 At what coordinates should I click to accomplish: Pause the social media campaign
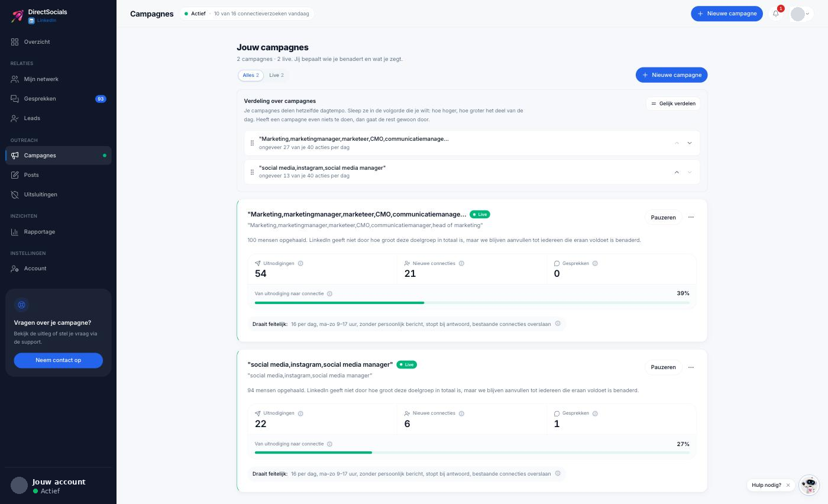point(663,367)
